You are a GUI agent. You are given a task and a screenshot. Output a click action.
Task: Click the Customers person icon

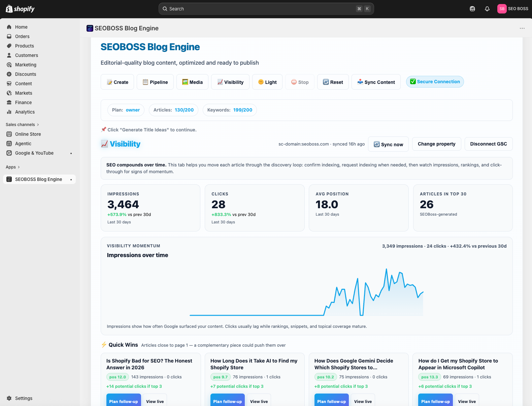[x=9, y=55]
